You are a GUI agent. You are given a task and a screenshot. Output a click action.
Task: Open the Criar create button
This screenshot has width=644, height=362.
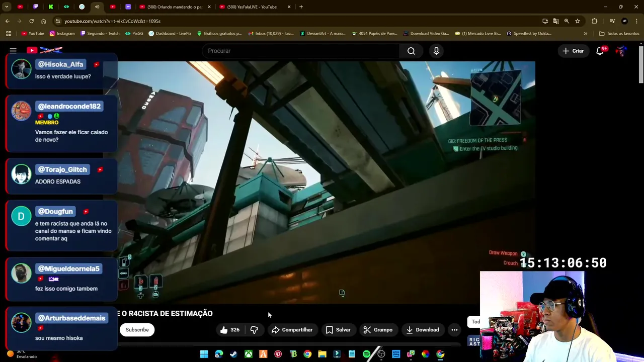point(573,51)
